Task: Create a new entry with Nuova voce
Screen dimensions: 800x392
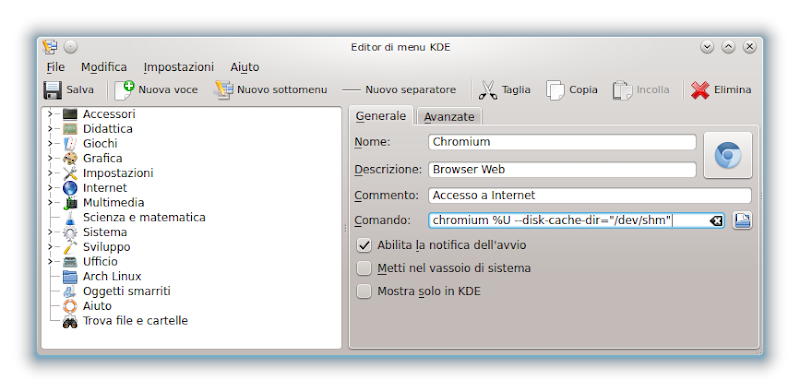Action: tap(156, 90)
